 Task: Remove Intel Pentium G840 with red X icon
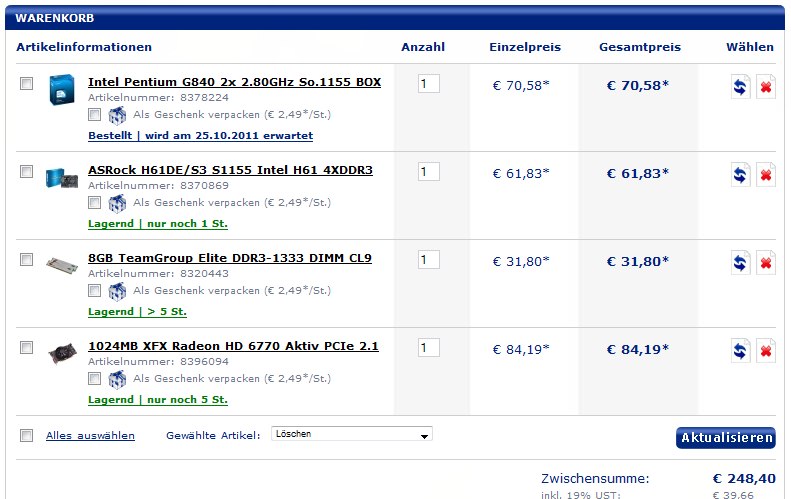tap(765, 87)
